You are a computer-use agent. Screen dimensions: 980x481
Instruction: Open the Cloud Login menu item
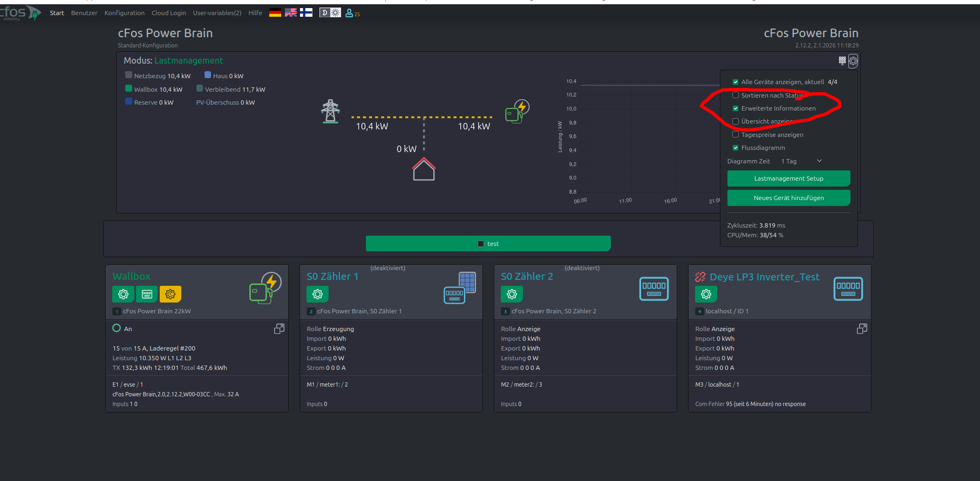coord(168,13)
